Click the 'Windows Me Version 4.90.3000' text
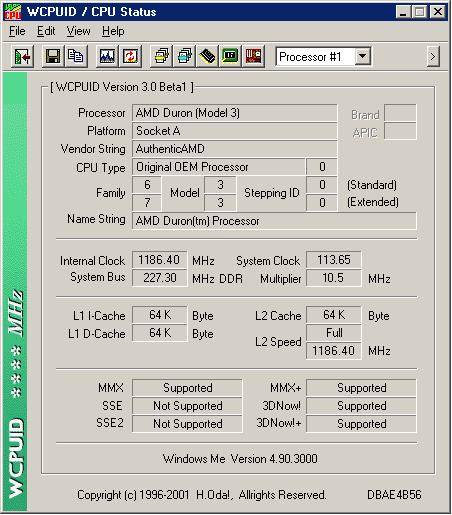 240,459
